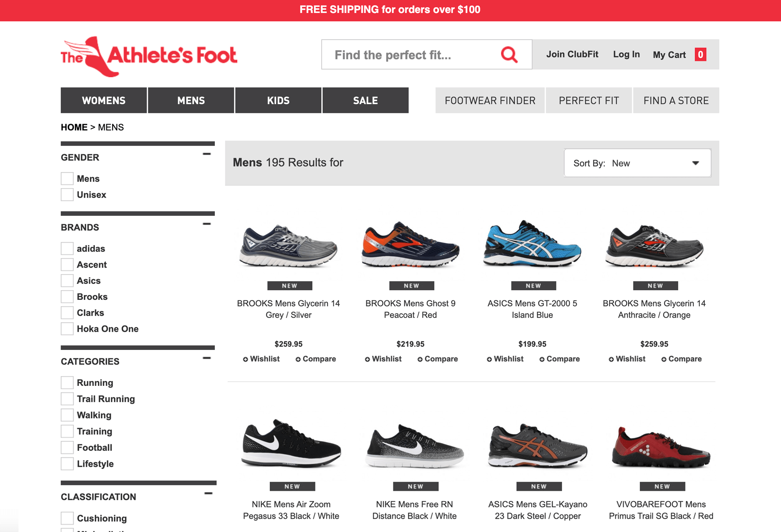
Task: Click The Athlete's Foot logo
Action: pyautogui.click(x=149, y=56)
